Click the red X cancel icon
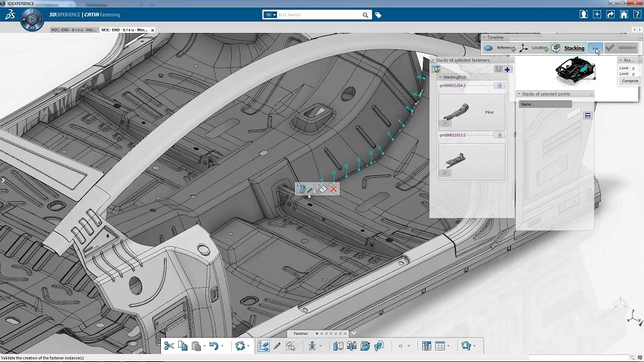The width and height of the screenshot is (644, 362). (333, 189)
